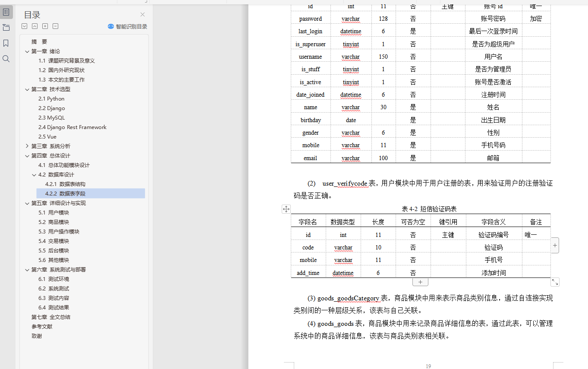Click the user_verifycode word in paragraph (2)
Image resolution: width=588 pixels, height=369 pixels.
click(345, 183)
